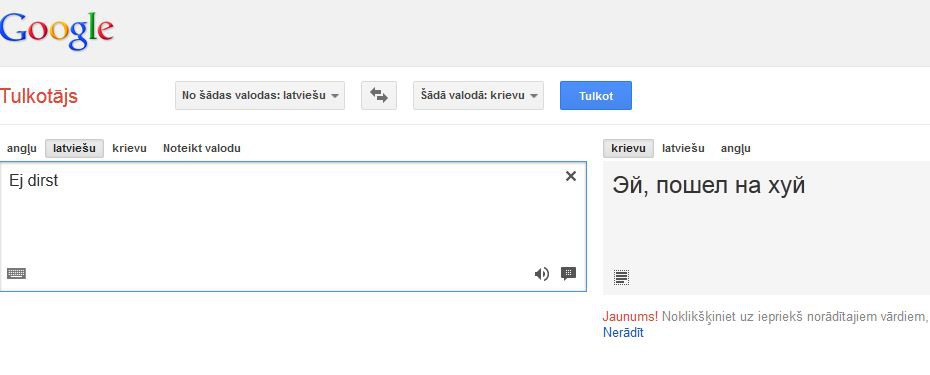Switch target language to angļu
The image size is (930, 375).
pos(735,148)
